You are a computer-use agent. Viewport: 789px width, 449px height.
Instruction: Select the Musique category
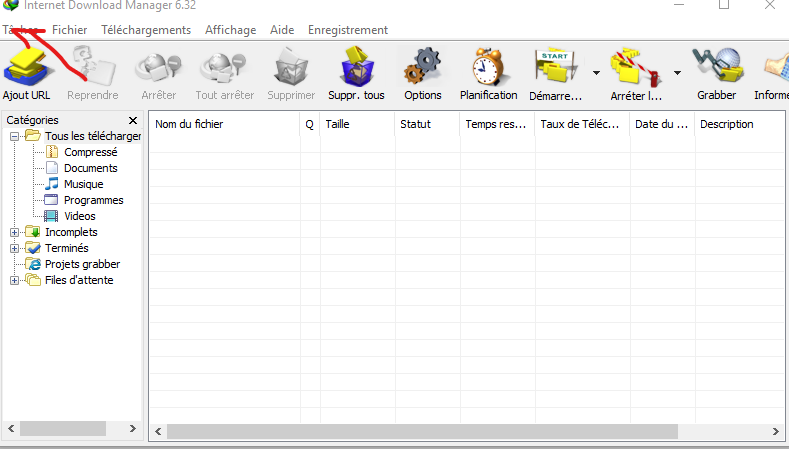[84, 184]
